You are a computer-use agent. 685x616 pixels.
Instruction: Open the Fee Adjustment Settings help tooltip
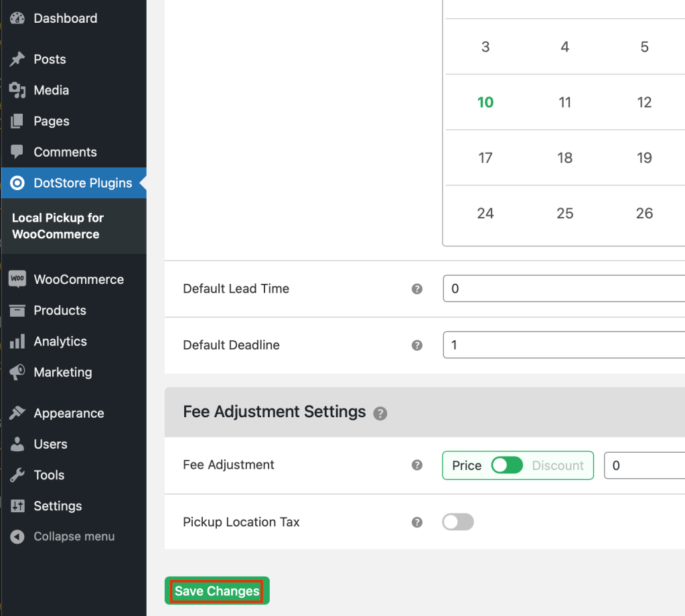(x=380, y=414)
